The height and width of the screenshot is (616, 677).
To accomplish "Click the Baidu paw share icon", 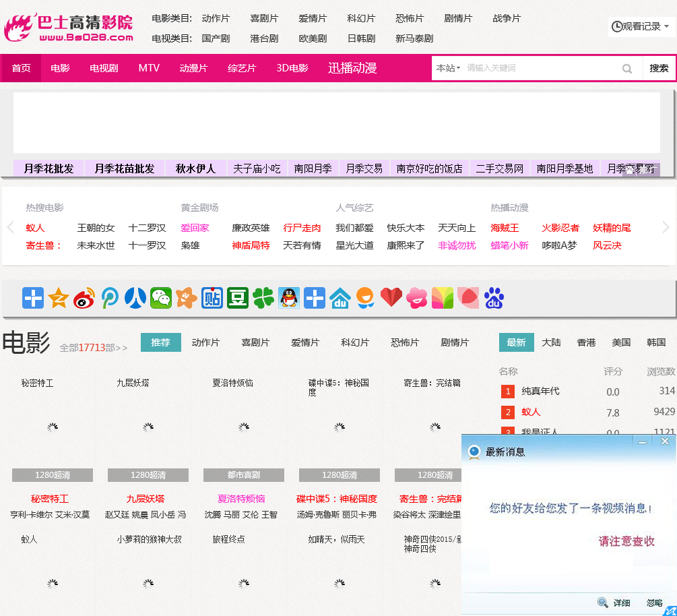I will tap(494, 298).
